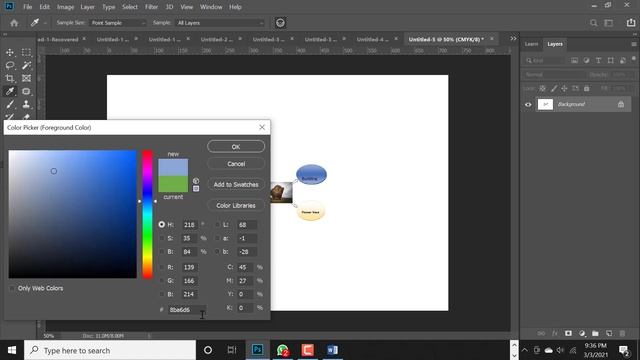The height and width of the screenshot is (360, 640).
Task: Select the Clone Stamp tool
Action: coord(26,104)
